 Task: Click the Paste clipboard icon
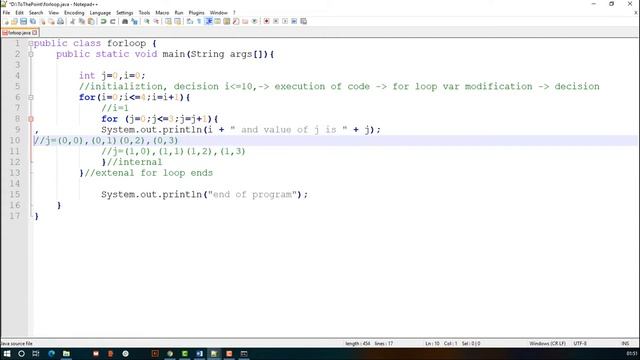(x=91, y=21)
